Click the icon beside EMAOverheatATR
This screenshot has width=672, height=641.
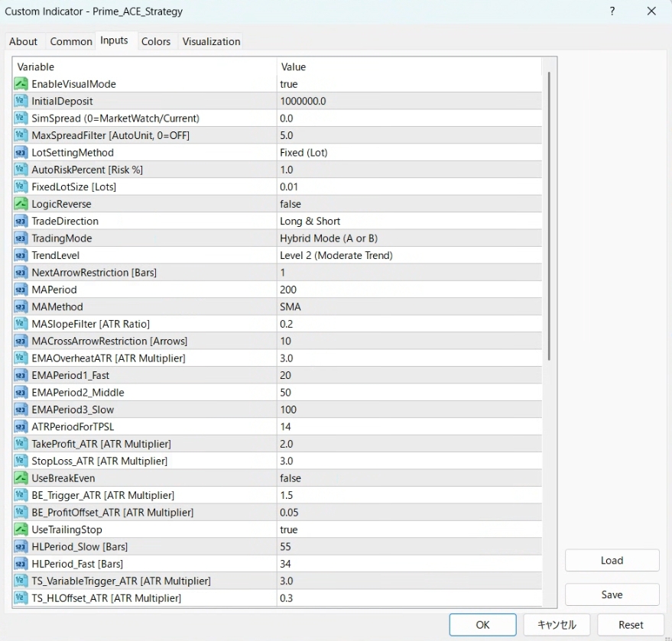21,358
